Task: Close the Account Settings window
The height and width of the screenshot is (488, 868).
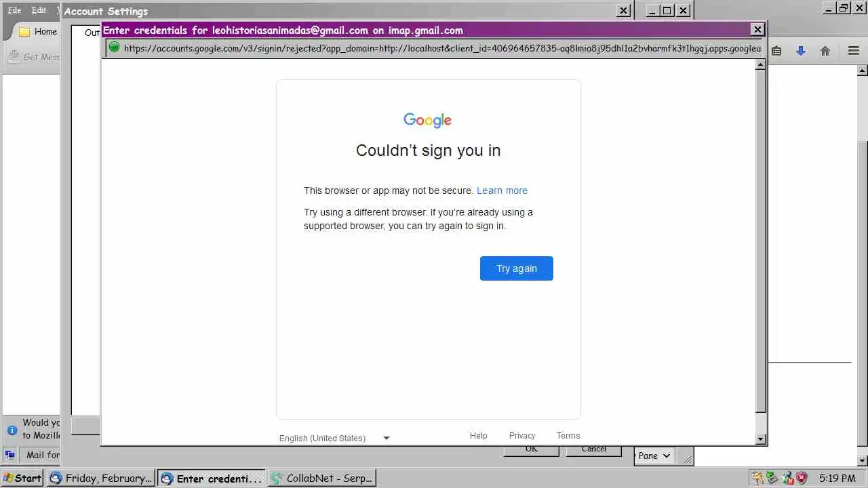Action: (623, 11)
